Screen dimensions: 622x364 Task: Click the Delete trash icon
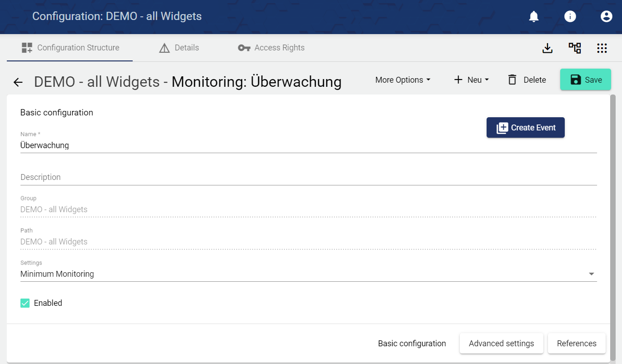(x=513, y=80)
